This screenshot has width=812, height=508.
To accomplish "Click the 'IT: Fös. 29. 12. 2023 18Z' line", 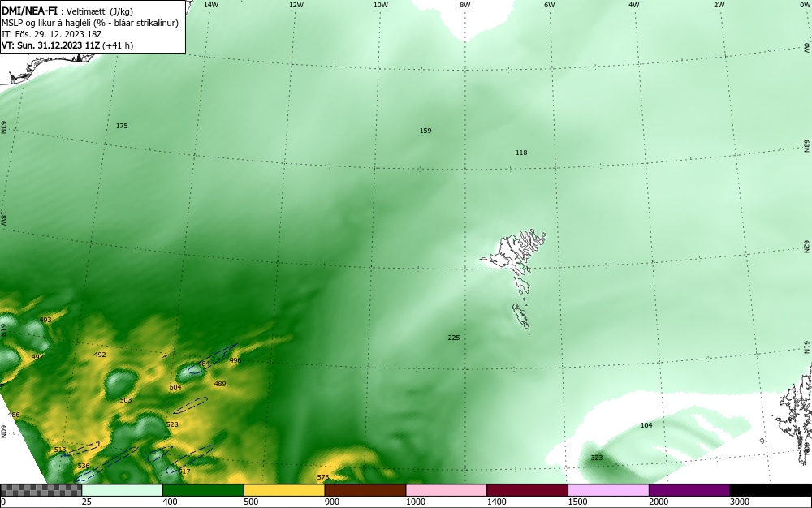I will [x=52, y=34].
